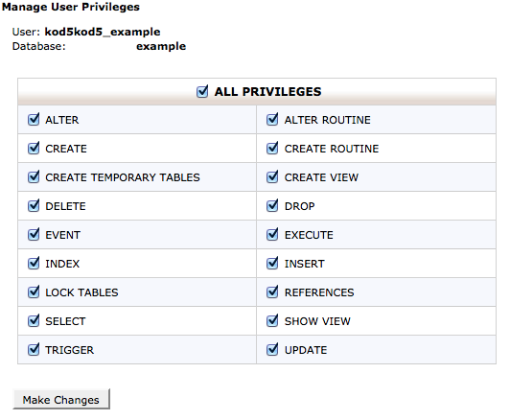Toggle CREATE ROUTINE privilege checkbox

point(272,149)
